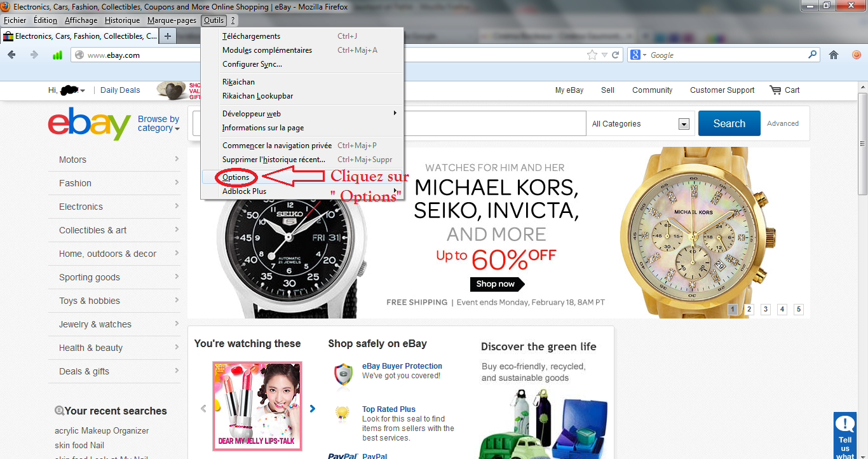The height and width of the screenshot is (459, 868).
Task: Click the Firefox back arrow button
Action: [x=11, y=55]
